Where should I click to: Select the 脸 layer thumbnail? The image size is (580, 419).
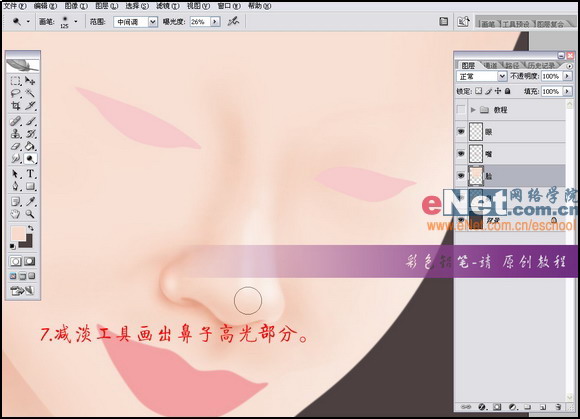(476, 176)
